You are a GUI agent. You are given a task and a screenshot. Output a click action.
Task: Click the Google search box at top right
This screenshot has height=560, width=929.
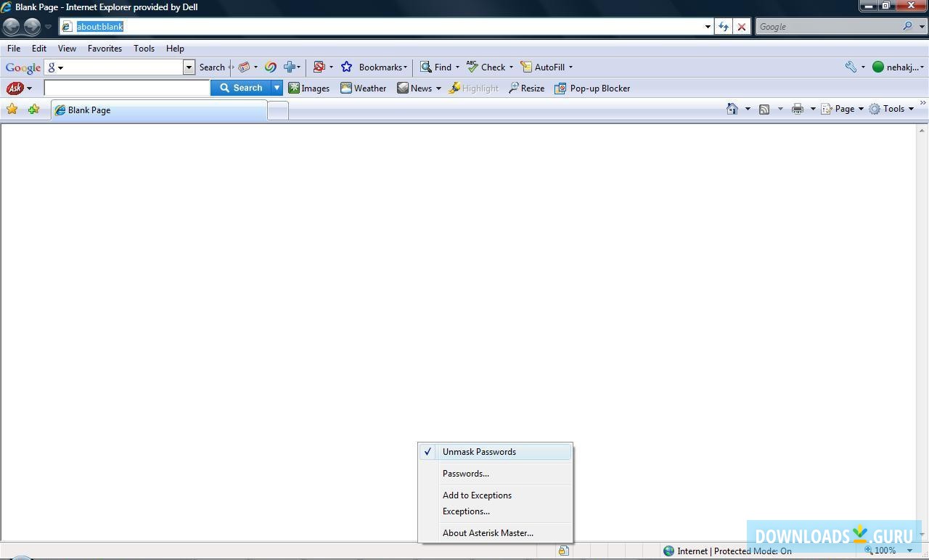[828, 27]
